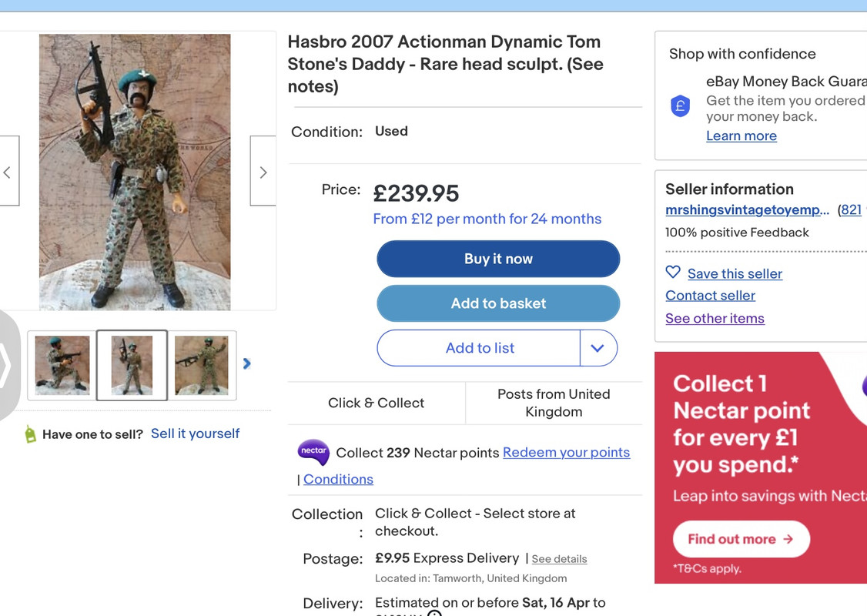Select the third figure thumbnail
The height and width of the screenshot is (616, 867).
click(x=201, y=365)
